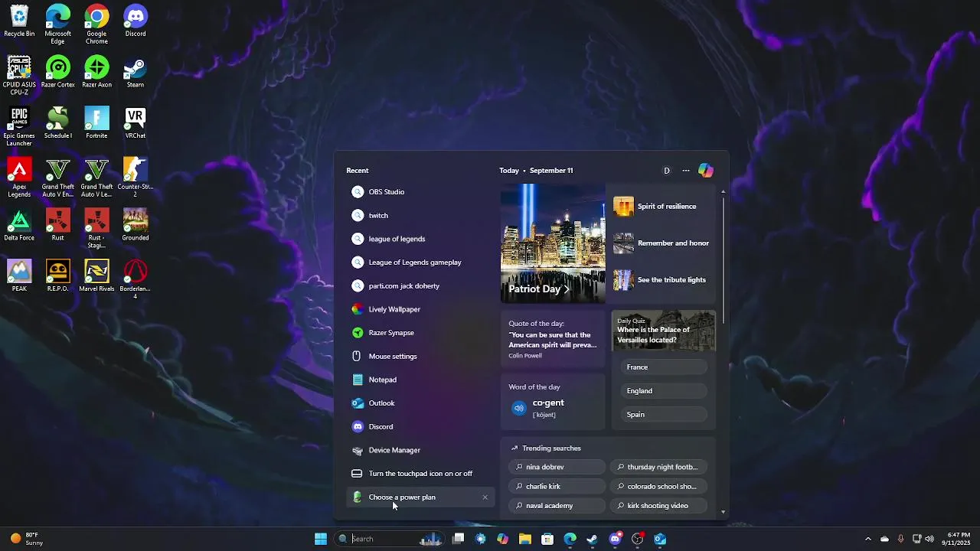Screen dimensions: 980x551
Task: Search trending colorado school shooting
Action: tap(658, 487)
